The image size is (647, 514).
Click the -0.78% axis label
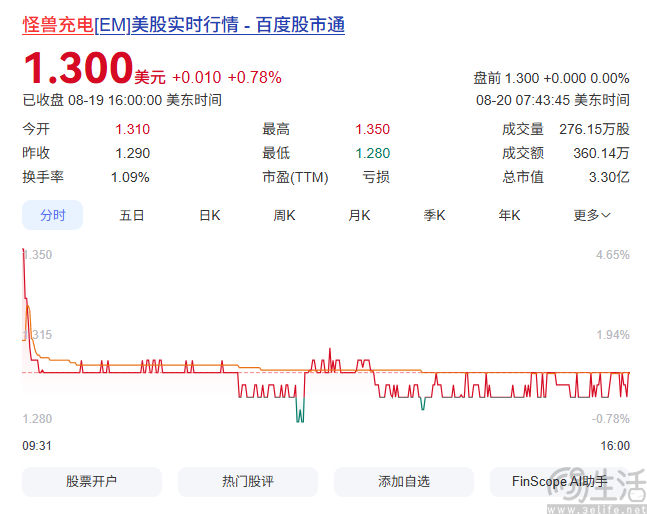coord(611,419)
